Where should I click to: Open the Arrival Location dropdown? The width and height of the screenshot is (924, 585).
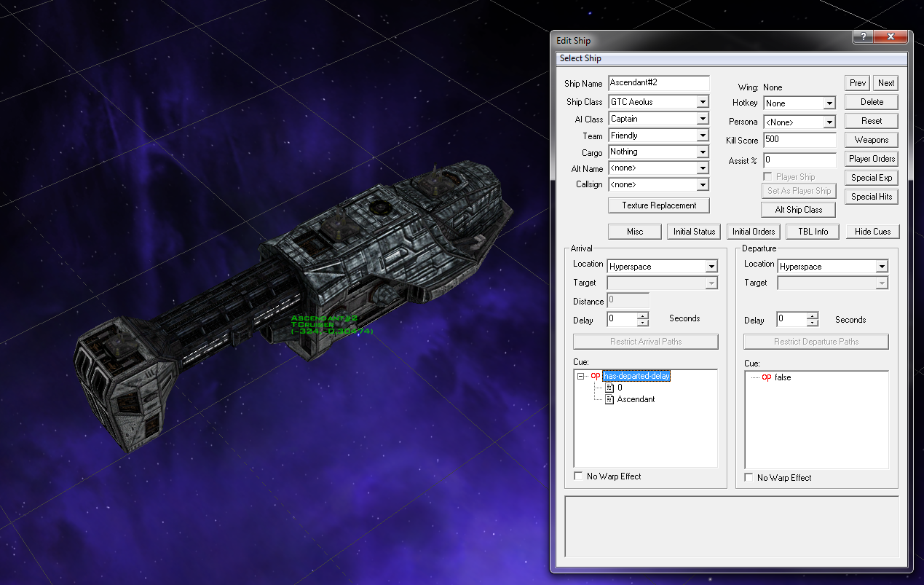[x=711, y=267]
